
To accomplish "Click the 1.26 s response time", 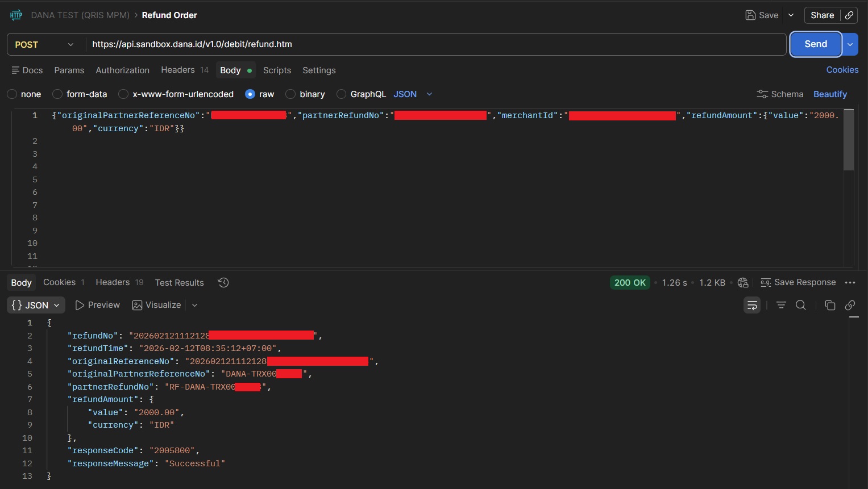I will pos(674,283).
